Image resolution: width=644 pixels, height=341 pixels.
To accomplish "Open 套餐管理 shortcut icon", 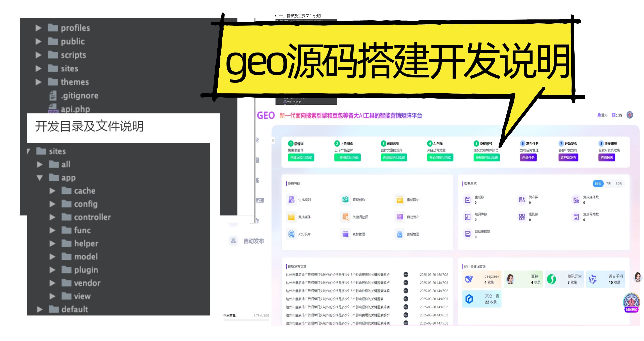I will [400, 234].
